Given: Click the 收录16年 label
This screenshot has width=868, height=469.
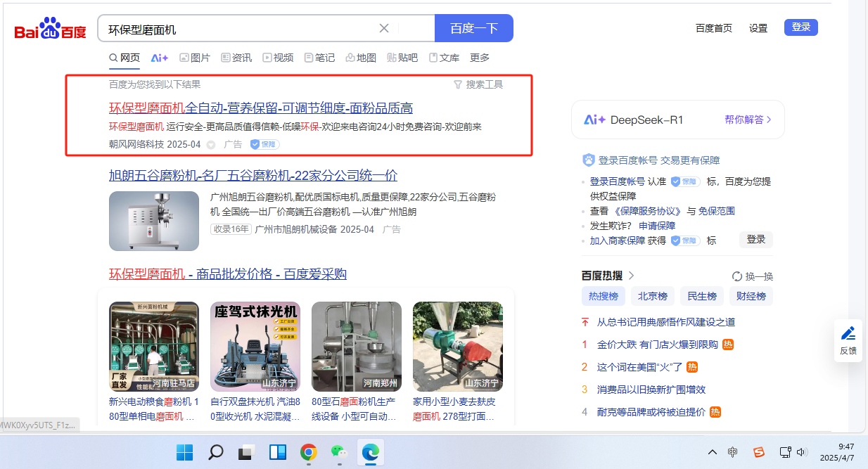Looking at the screenshot, I should pos(231,229).
